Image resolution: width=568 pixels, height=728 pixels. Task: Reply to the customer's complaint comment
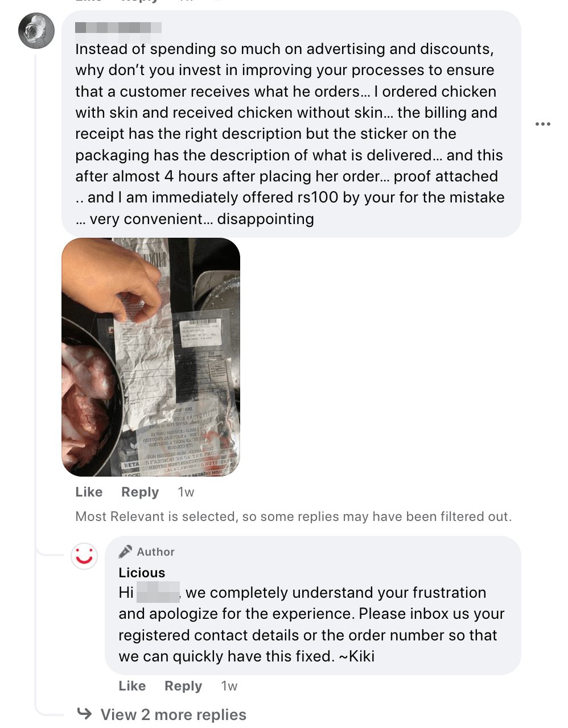(140, 492)
